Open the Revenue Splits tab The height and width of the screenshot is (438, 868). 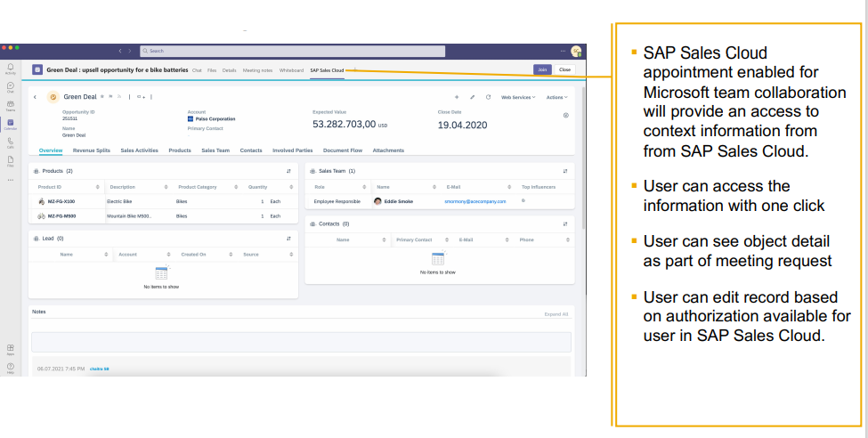click(92, 150)
